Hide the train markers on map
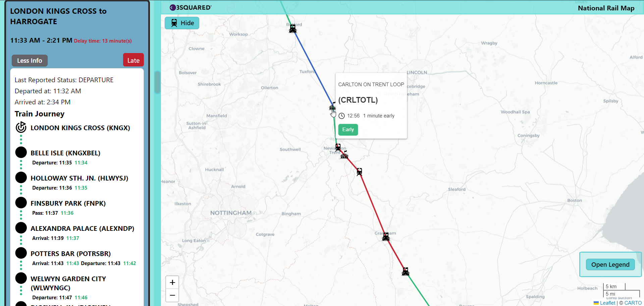Viewport: 644px width, 306px height. point(182,23)
